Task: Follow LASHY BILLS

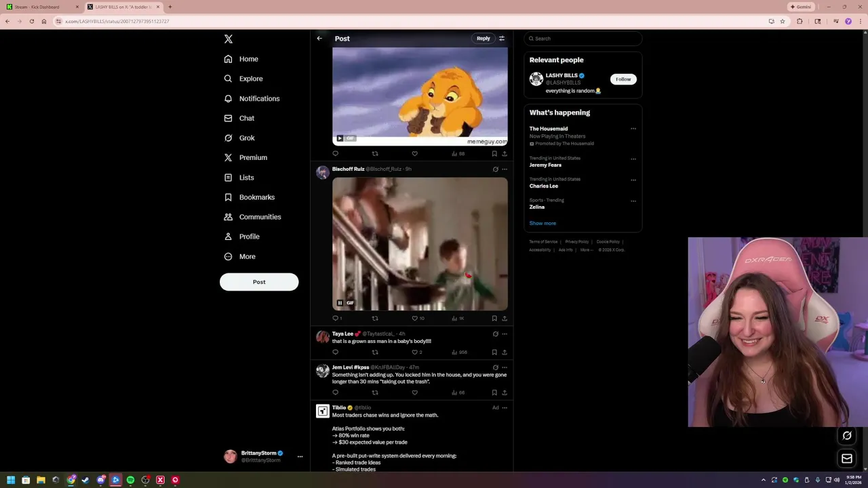Action: [x=623, y=79]
